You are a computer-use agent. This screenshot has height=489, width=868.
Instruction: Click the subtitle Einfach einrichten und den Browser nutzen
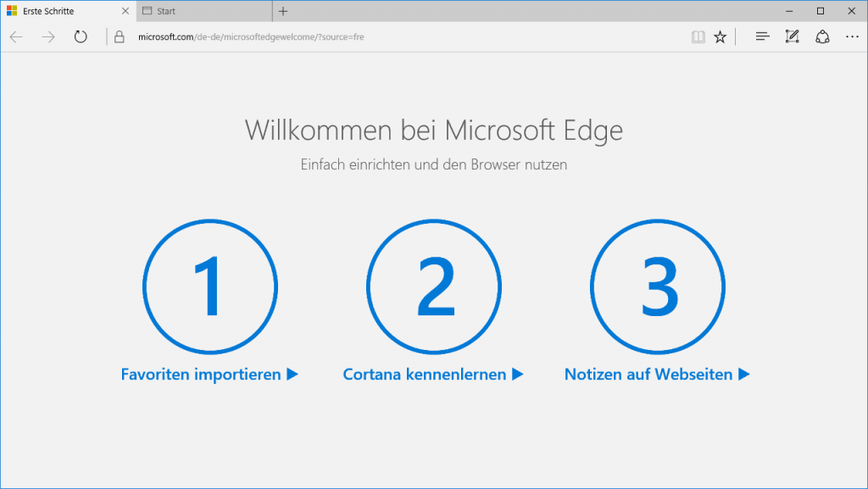(434, 164)
